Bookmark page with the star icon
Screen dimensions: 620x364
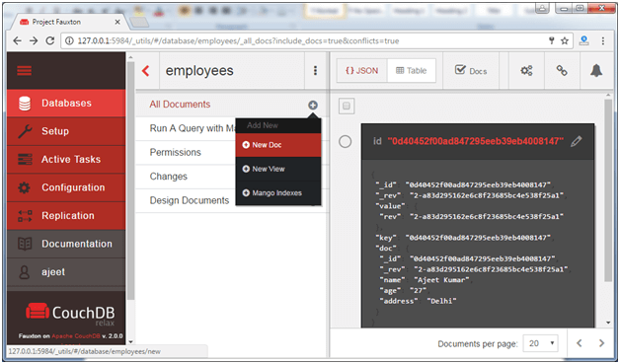pyautogui.click(x=565, y=40)
